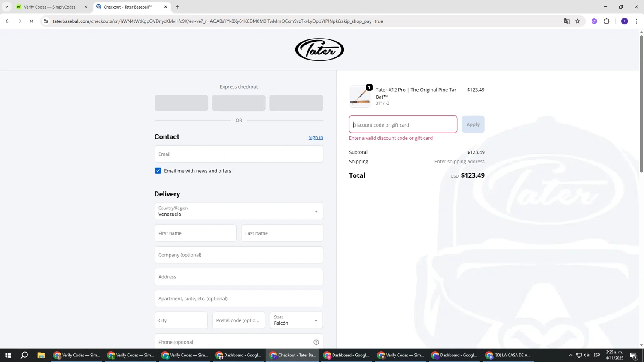Open the notifications center icon
Screen dimensions: 644x362
pos(633,355)
